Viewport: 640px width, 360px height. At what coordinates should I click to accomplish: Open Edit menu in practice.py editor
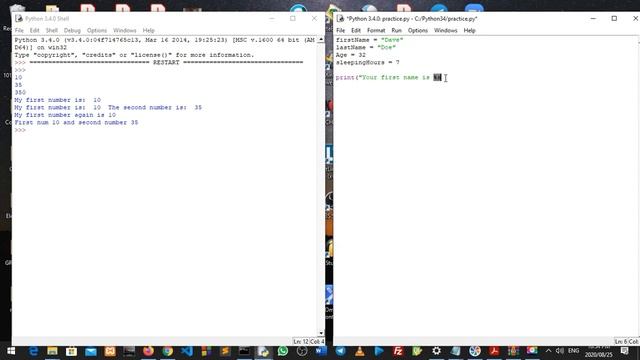(356, 31)
